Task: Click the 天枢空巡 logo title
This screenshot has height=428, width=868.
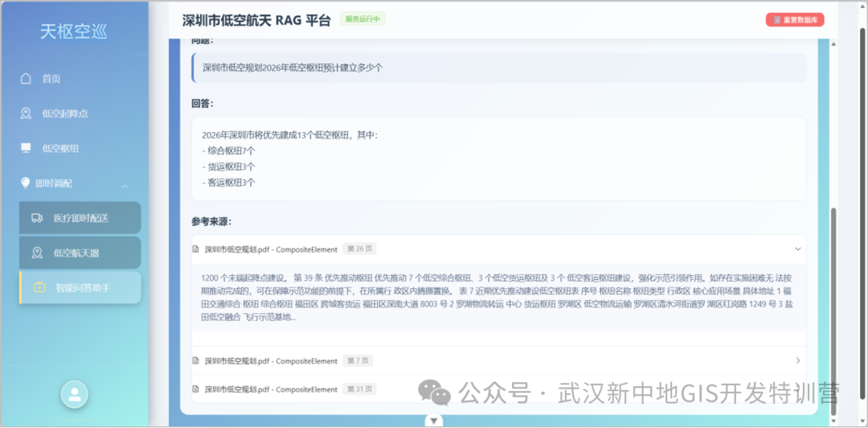Action: tap(74, 31)
